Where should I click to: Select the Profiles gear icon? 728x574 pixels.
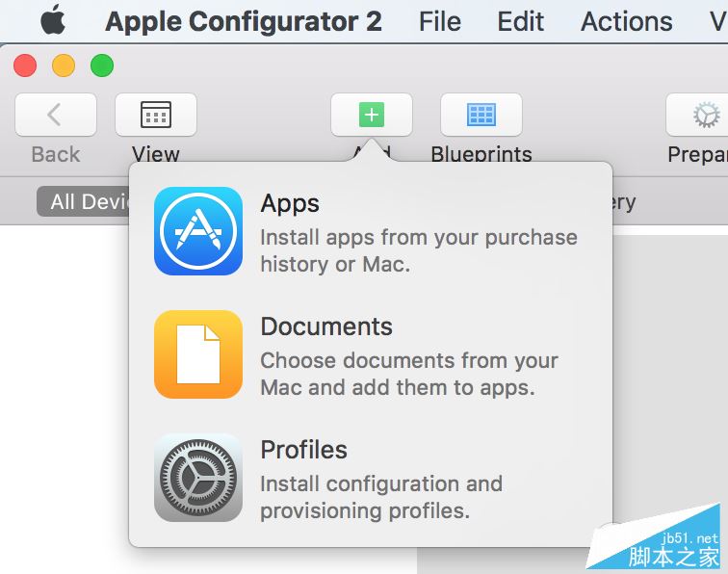pyautogui.click(x=198, y=478)
